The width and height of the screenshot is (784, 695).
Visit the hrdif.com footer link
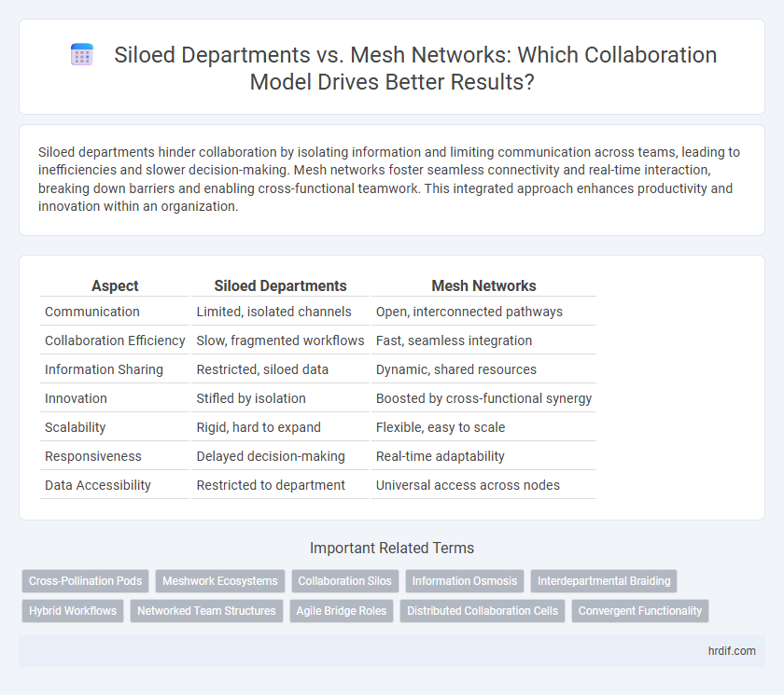click(732, 650)
